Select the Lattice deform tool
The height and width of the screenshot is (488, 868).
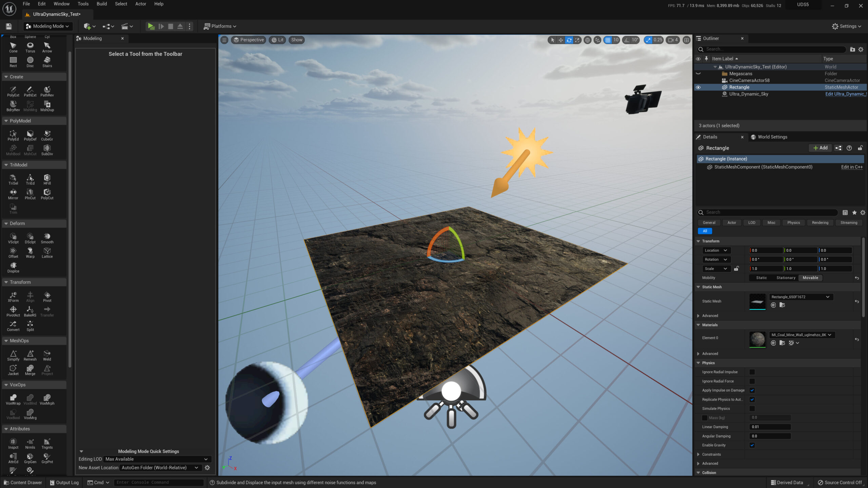(47, 252)
